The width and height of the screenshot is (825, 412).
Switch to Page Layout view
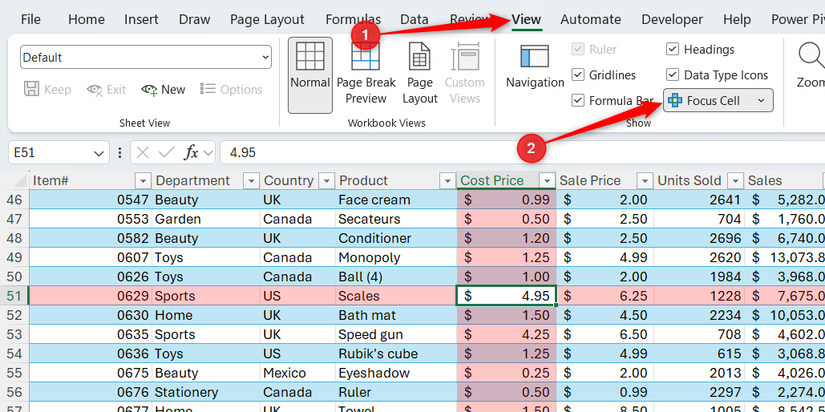tap(420, 74)
